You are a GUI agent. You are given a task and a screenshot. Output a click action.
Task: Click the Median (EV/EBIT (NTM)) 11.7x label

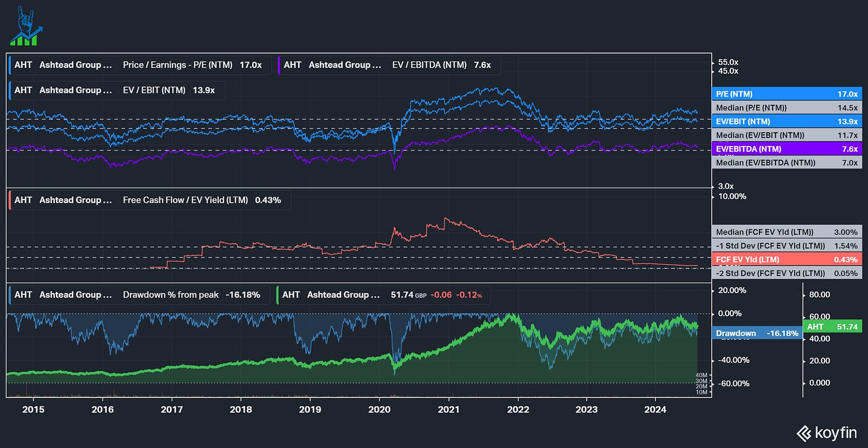pyautogui.click(x=786, y=135)
